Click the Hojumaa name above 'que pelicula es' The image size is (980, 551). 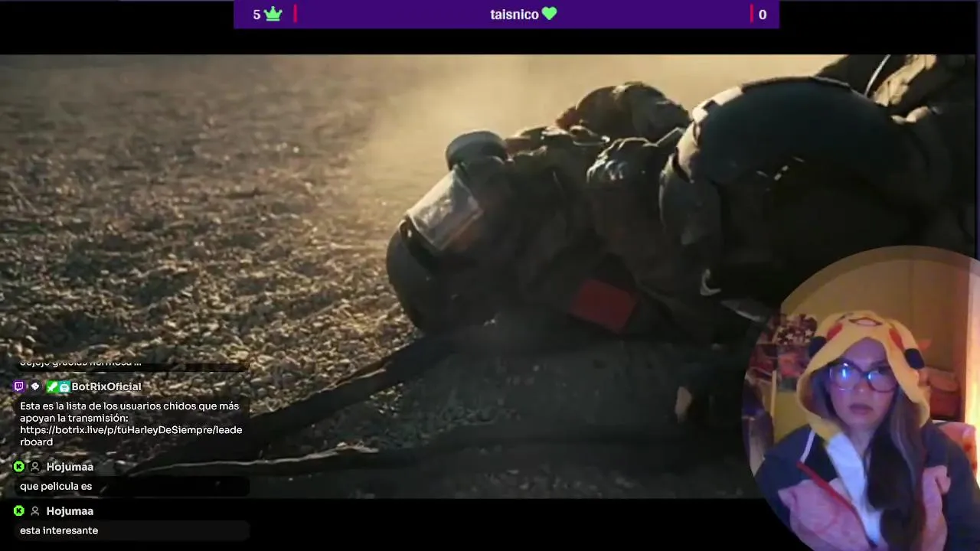point(70,467)
